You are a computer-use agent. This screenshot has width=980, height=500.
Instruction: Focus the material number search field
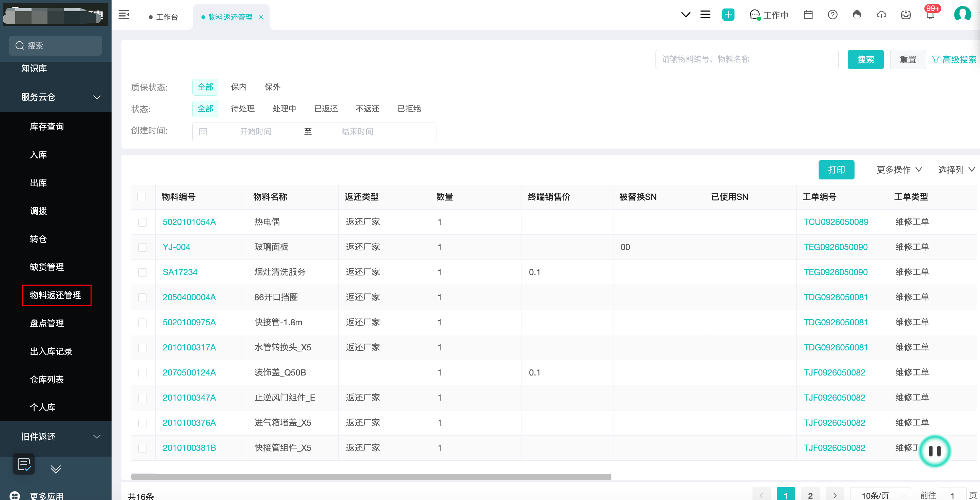[746, 59]
